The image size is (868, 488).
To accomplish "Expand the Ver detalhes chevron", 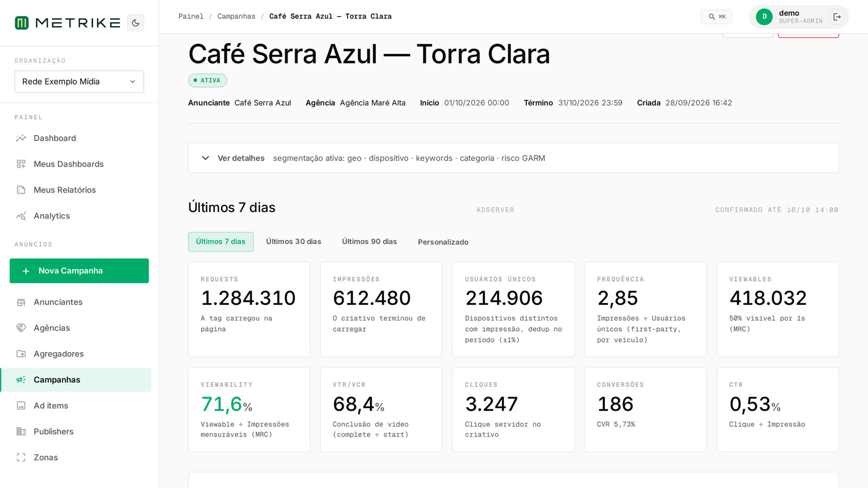I will pyautogui.click(x=206, y=158).
